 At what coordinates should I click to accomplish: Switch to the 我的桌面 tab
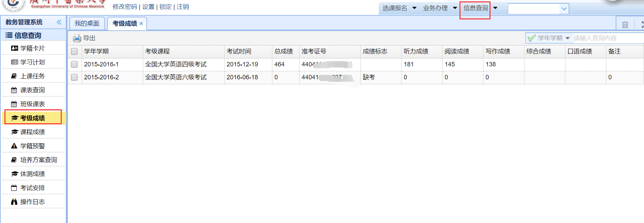tap(87, 23)
